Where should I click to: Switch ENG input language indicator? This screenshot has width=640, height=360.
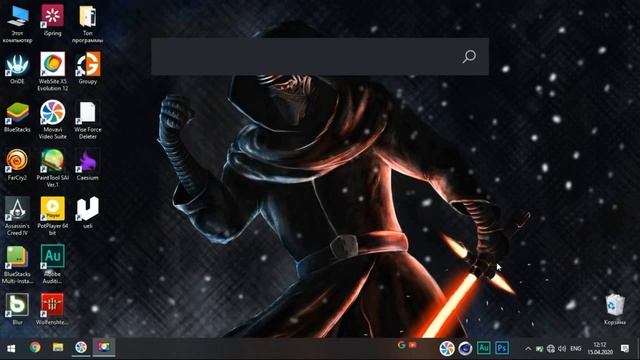click(576, 349)
